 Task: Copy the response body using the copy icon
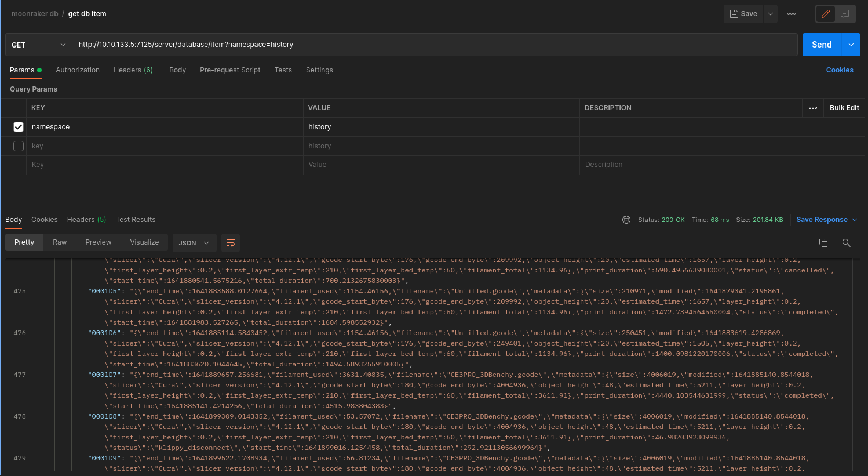point(823,243)
